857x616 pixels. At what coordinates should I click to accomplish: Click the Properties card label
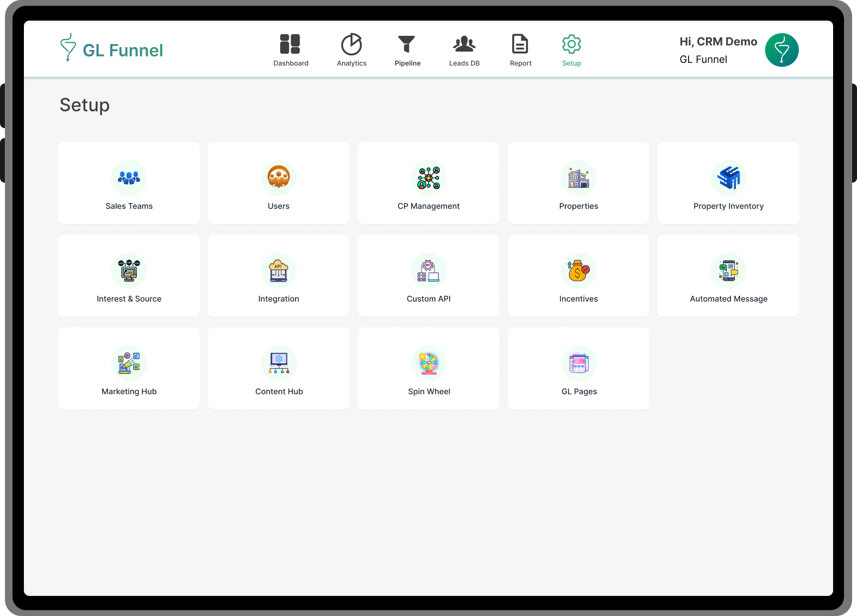[x=578, y=206]
